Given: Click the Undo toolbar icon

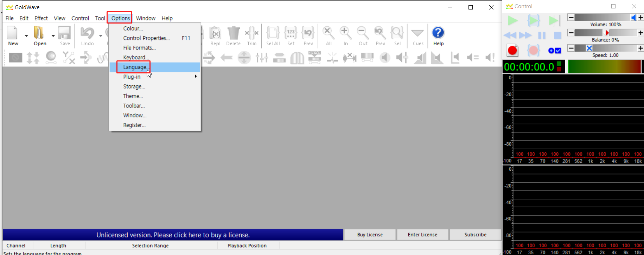Looking at the screenshot, I should [x=87, y=33].
